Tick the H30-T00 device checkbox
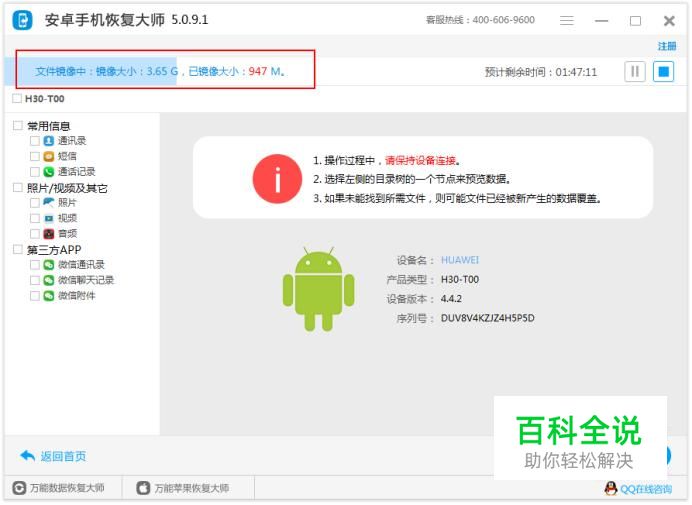 click(x=17, y=98)
